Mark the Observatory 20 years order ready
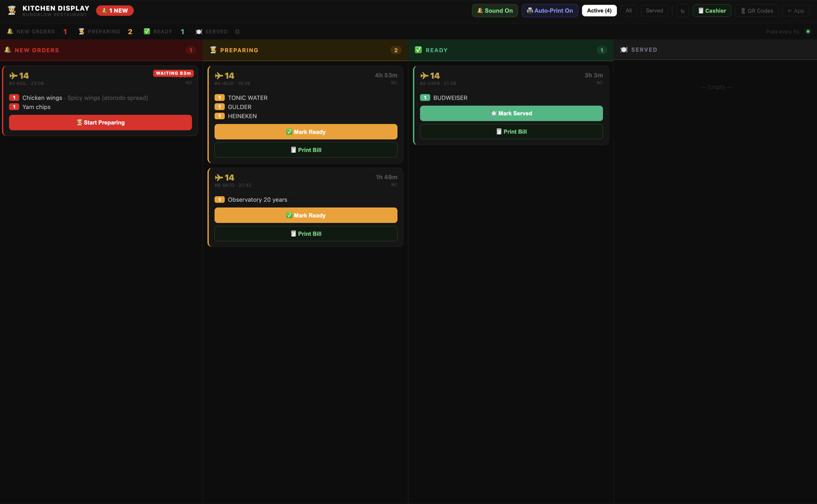817x504 pixels. (306, 215)
